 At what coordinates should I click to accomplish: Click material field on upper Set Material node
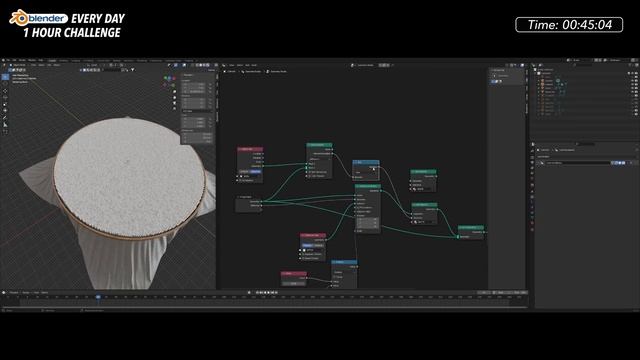click(x=424, y=189)
